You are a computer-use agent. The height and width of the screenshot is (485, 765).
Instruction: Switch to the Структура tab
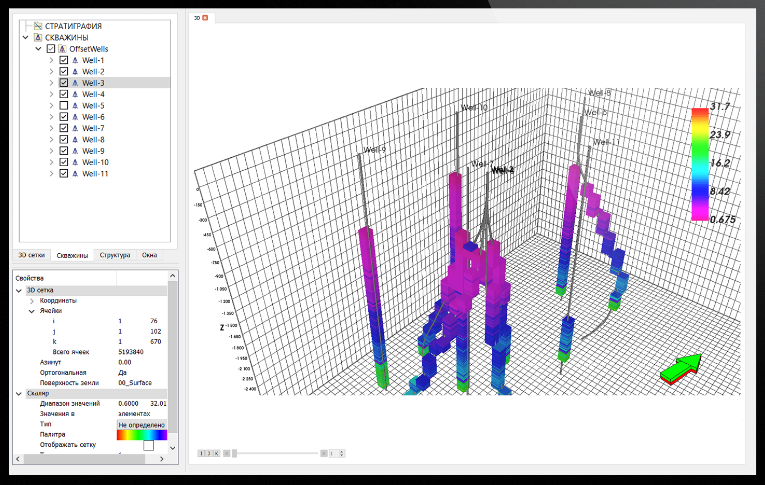point(114,255)
